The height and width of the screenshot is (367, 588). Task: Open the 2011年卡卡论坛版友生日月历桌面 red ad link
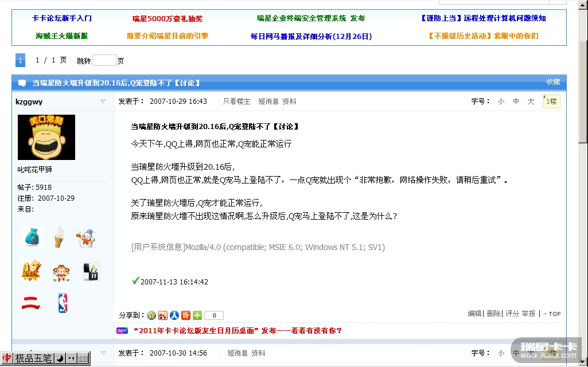click(237, 331)
